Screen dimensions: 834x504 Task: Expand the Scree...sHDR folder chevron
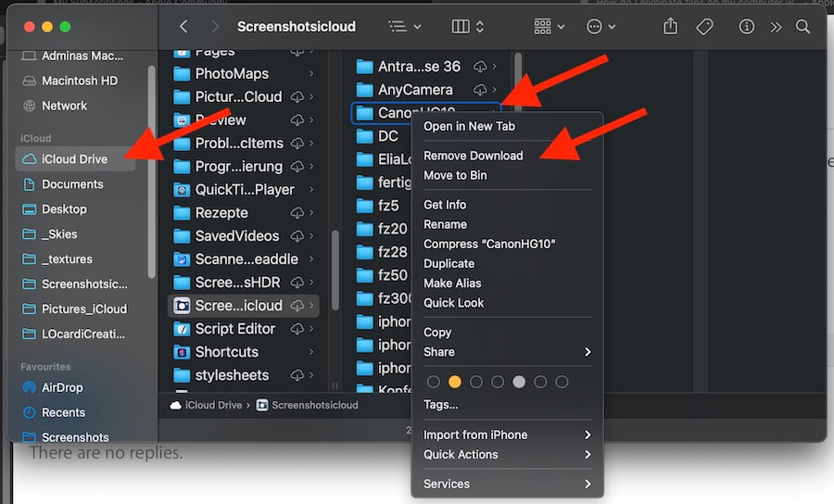311,283
